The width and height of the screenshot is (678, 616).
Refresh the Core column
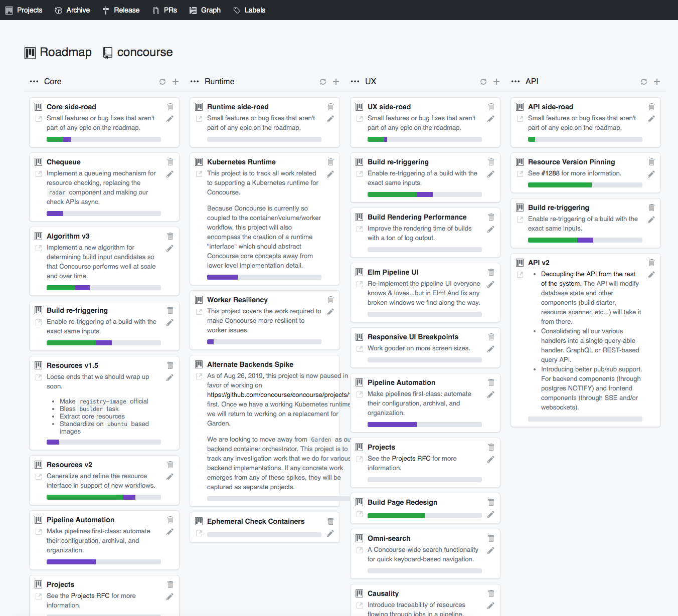click(x=162, y=82)
